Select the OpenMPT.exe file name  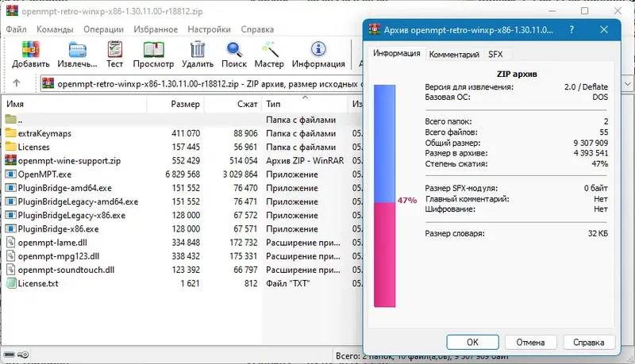pos(44,174)
